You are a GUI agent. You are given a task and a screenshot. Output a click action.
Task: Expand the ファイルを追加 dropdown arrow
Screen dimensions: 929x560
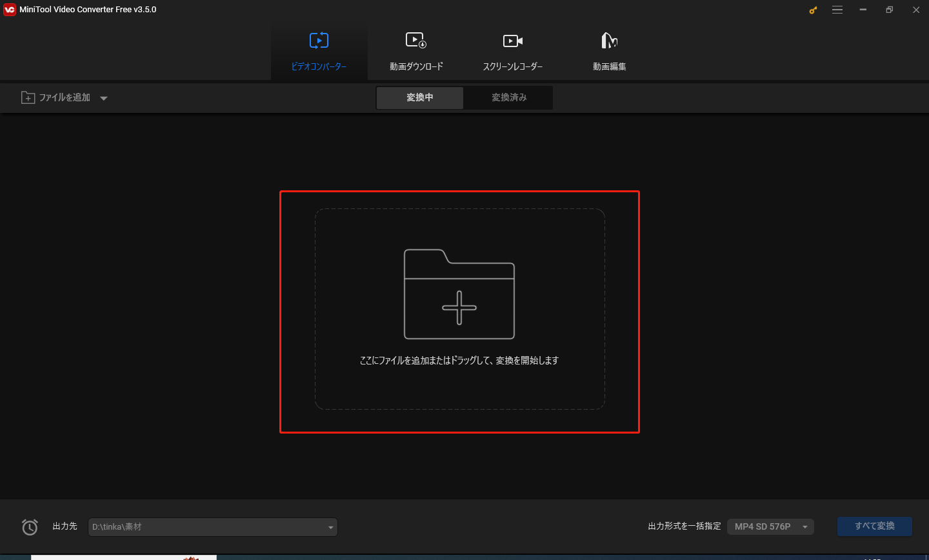coord(104,98)
